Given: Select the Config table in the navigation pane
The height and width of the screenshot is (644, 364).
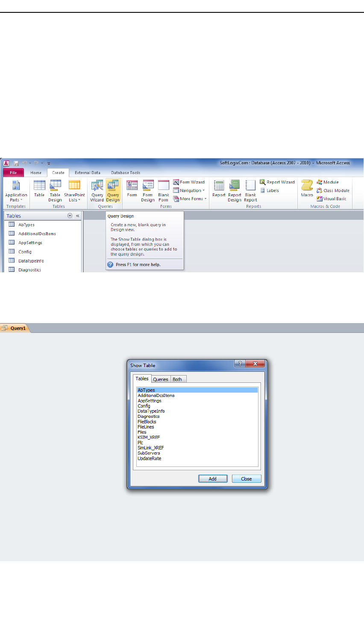Looking at the screenshot, I should point(43,252).
